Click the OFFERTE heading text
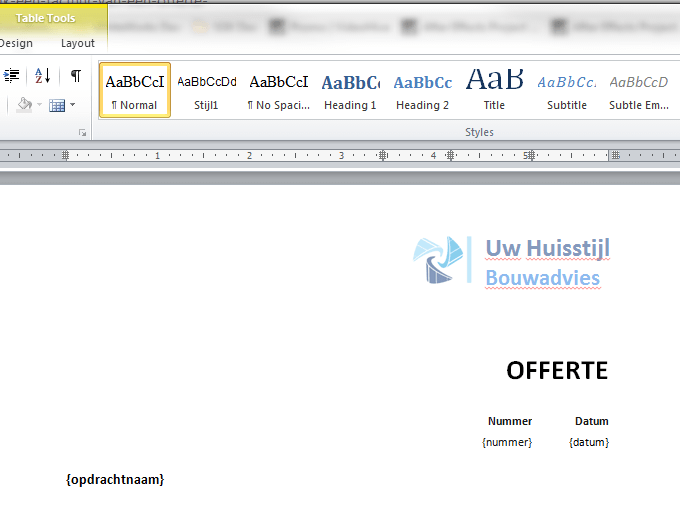This screenshot has height=509, width=680. [x=557, y=371]
